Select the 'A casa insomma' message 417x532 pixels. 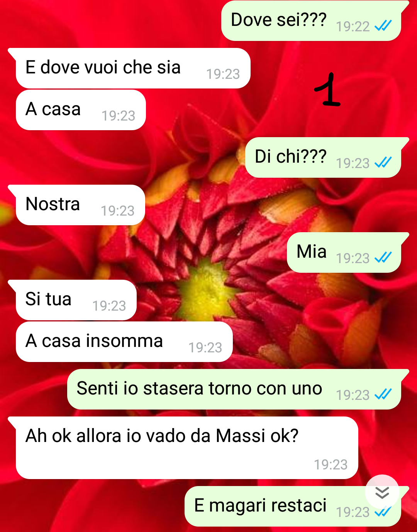pyautogui.click(x=124, y=342)
